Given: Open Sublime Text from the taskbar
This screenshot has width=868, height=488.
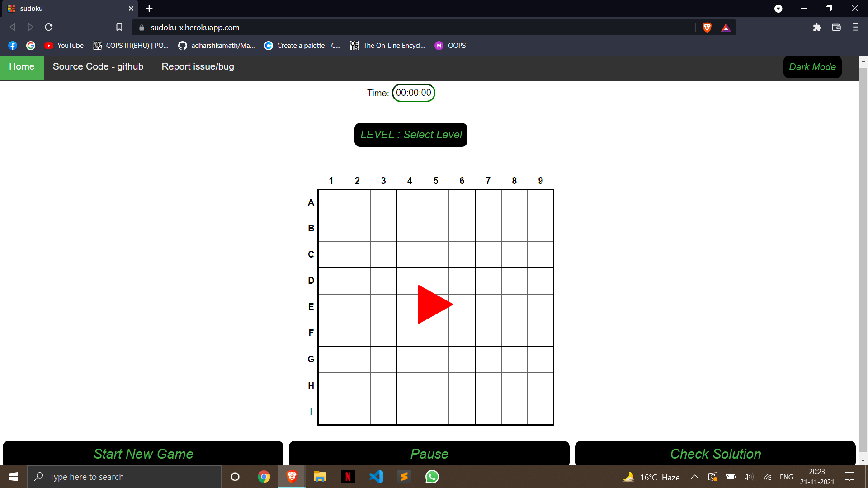Looking at the screenshot, I should pos(404,477).
